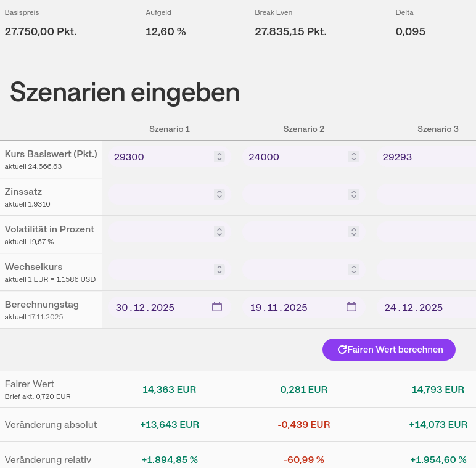This screenshot has height=468, width=476.
Task: Click the Szenario 2 Volatilität stepper arrows
Action: coord(354,232)
